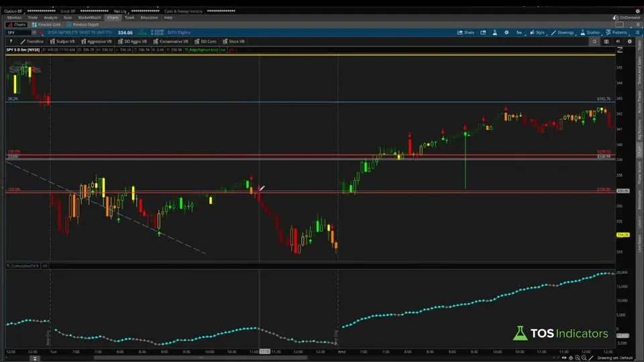Open the Scan tab

[x=68, y=17]
